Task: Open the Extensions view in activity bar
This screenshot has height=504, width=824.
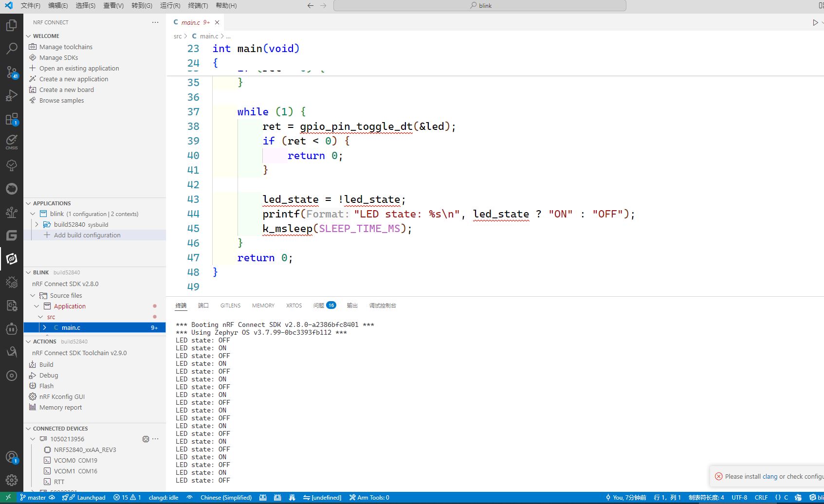Action: pos(12,119)
